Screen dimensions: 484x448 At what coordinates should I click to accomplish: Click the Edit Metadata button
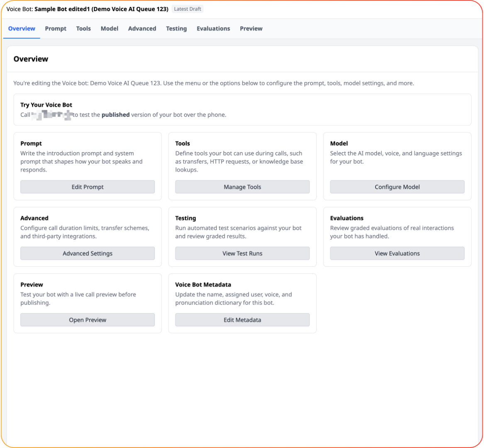click(242, 320)
